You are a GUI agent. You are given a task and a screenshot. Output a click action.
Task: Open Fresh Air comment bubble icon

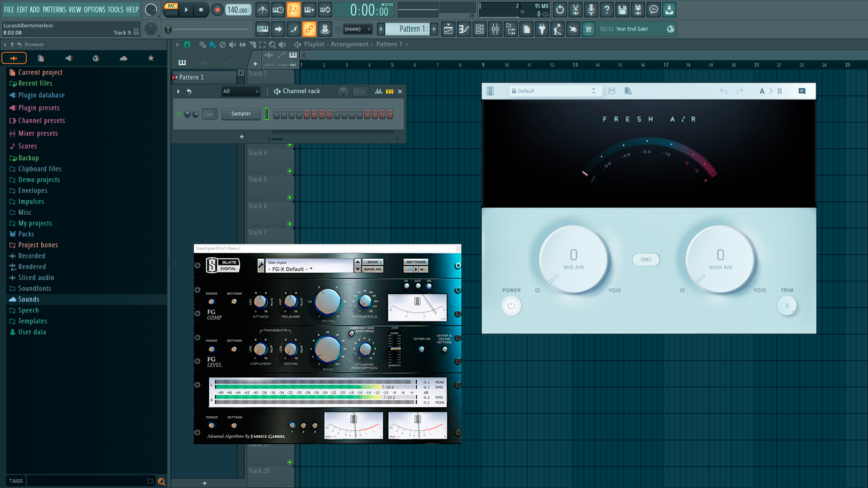(x=802, y=91)
